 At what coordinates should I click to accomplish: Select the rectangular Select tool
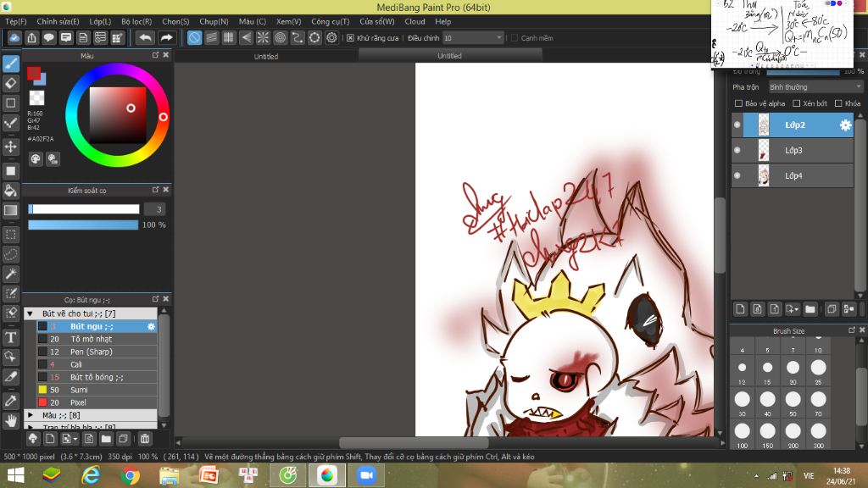10,235
